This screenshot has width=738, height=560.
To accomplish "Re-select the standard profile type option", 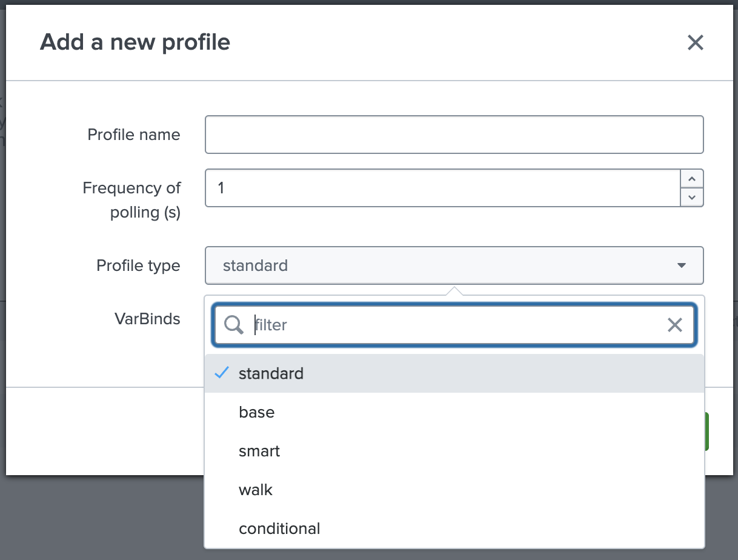I will click(x=271, y=373).
